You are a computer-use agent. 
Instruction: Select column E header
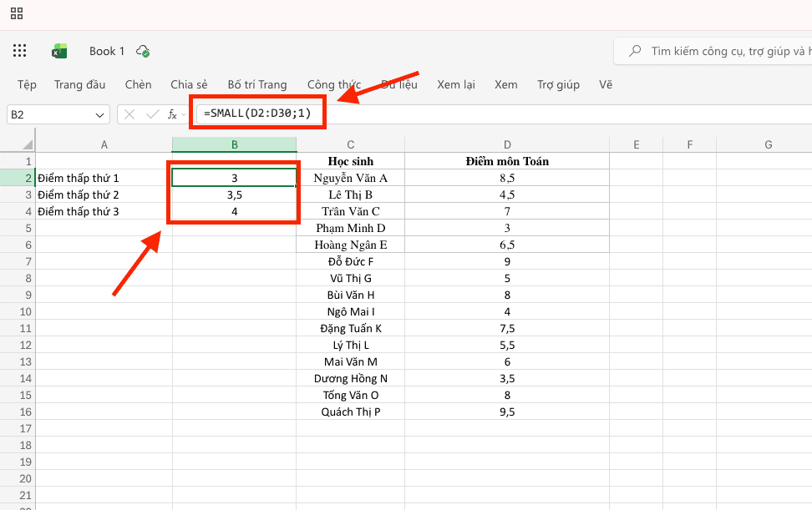coord(636,145)
